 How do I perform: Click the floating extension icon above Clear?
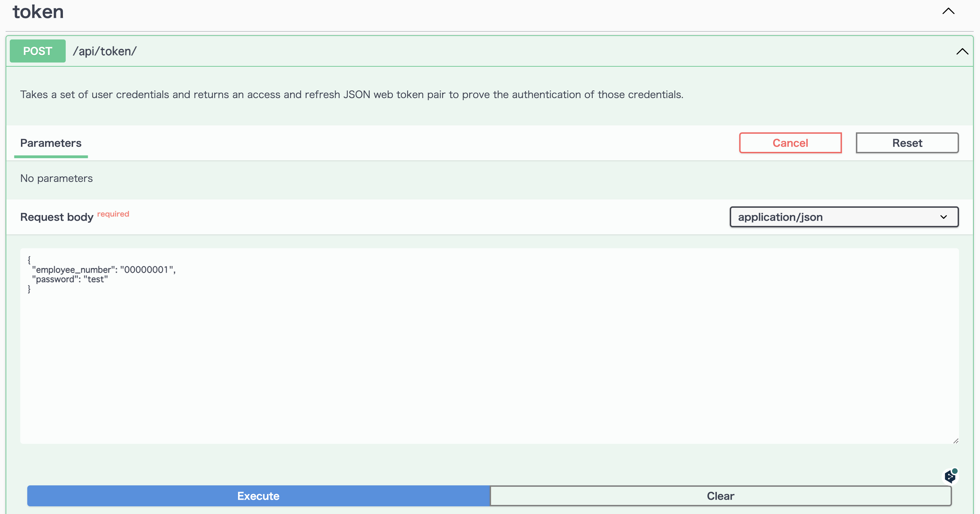(950, 476)
